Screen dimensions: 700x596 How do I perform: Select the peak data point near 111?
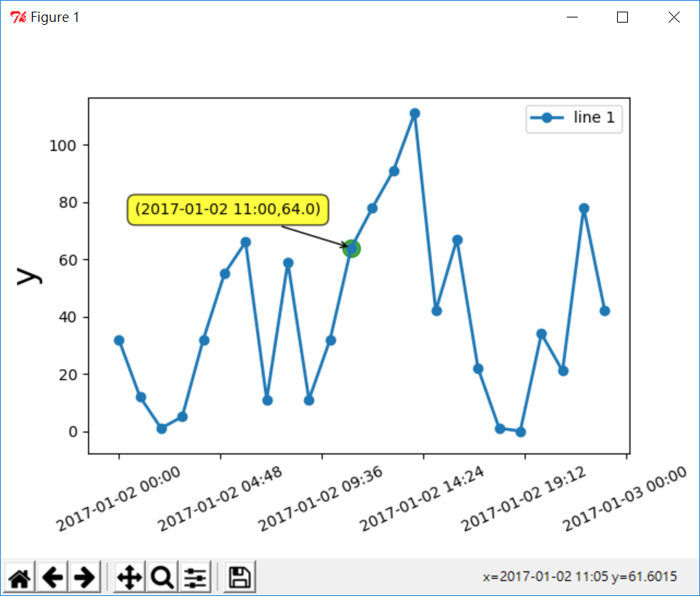click(415, 114)
